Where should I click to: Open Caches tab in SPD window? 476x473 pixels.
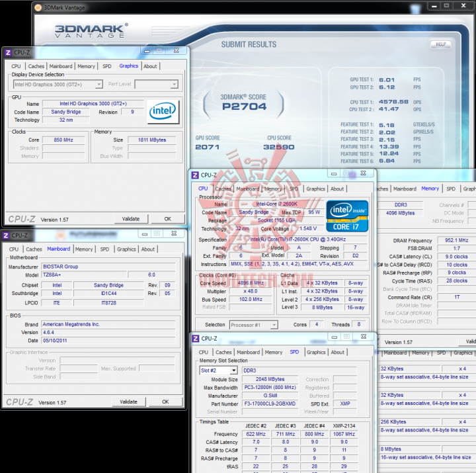point(223,352)
